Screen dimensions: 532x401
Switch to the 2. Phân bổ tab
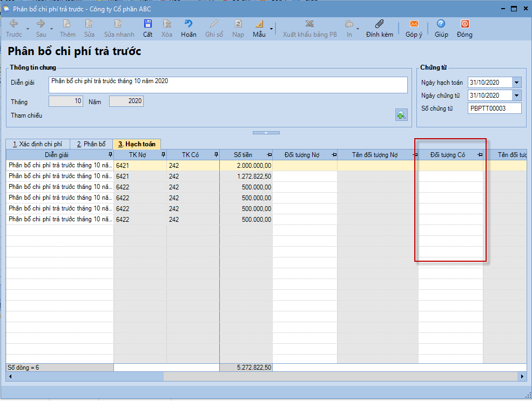tap(91, 144)
